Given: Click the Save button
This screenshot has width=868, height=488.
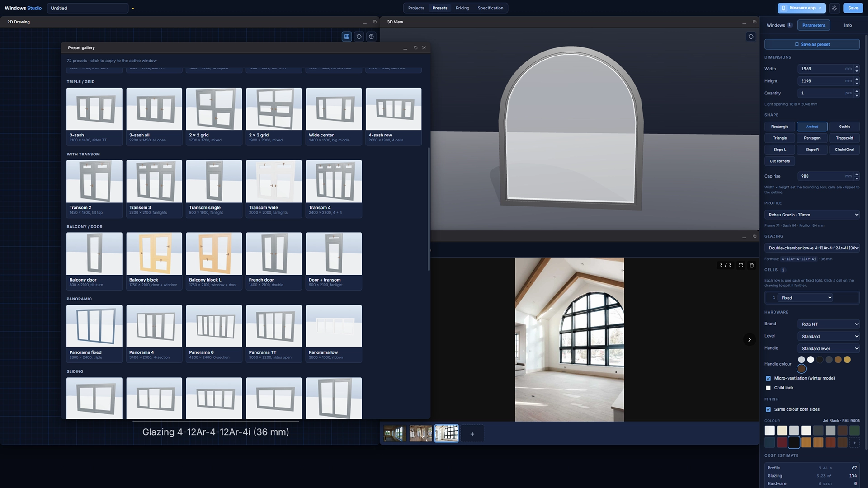Looking at the screenshot, I should pos(853,8).
